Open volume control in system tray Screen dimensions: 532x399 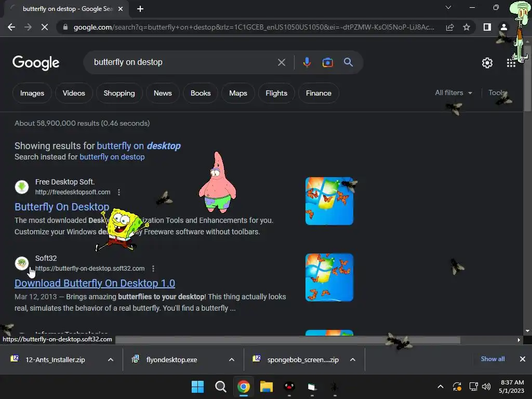point(486,387)
